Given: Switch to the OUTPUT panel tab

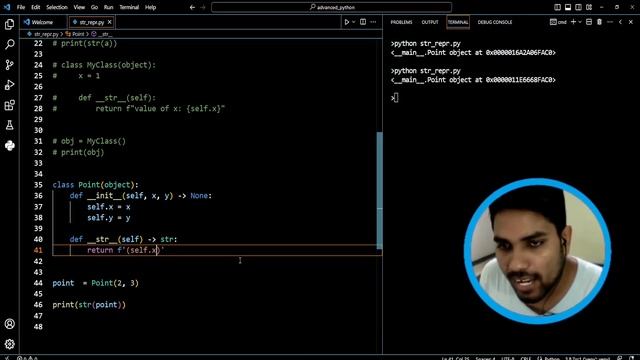Looking at the screenshot, I should coord(430,22).
